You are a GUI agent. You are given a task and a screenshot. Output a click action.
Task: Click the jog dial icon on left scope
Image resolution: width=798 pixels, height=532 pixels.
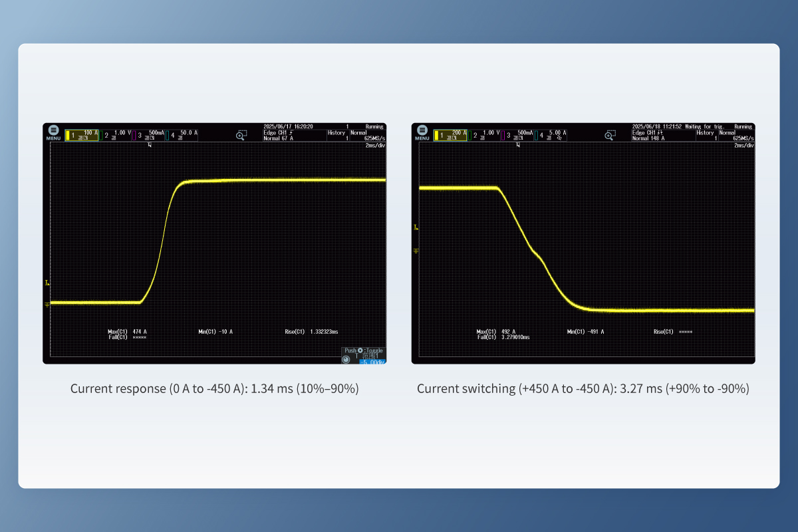(346, 359)
